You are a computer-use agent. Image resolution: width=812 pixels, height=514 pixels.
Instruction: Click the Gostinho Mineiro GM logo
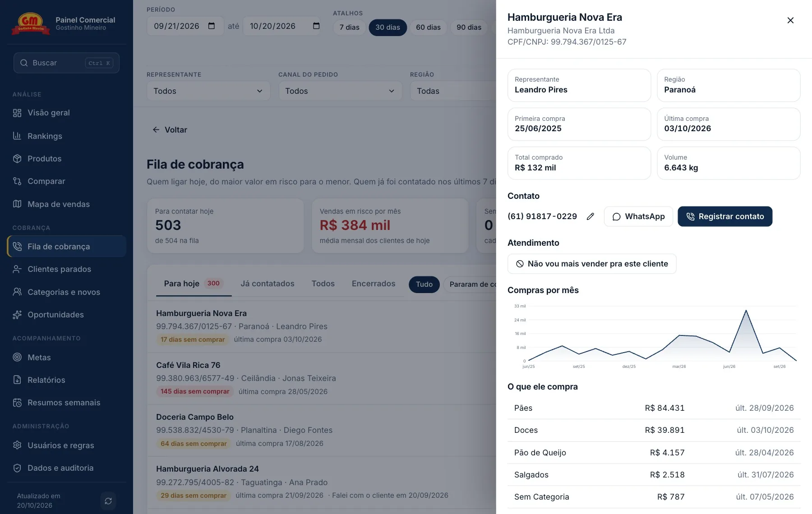point(30,23)
